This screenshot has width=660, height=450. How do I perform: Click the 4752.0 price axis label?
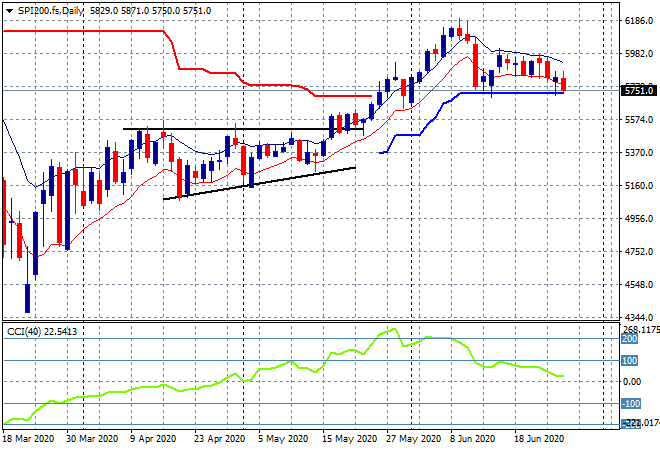pos(639,252)
